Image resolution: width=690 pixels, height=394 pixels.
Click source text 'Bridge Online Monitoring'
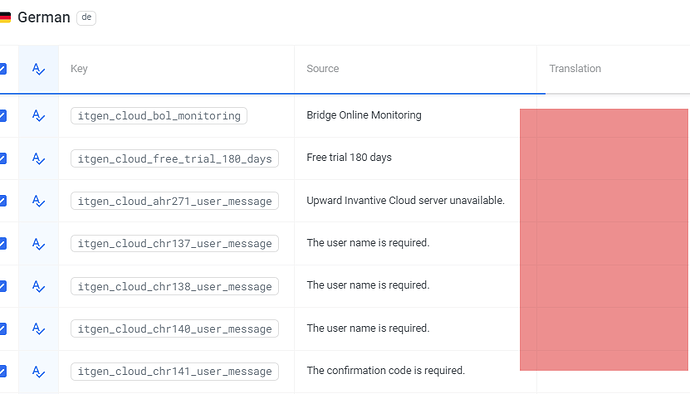364,115
